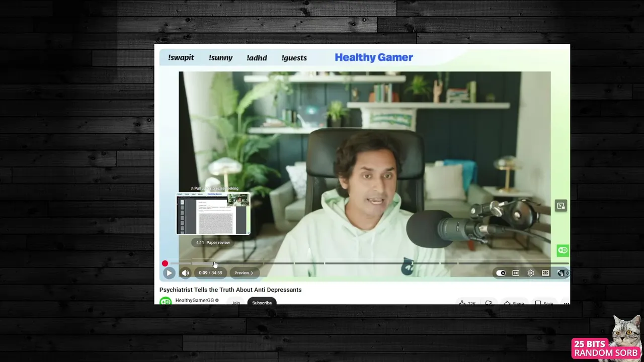Click the video title about Anti Depressants
The width and height of the screenshot is (644, 362).
pos(230,290)
